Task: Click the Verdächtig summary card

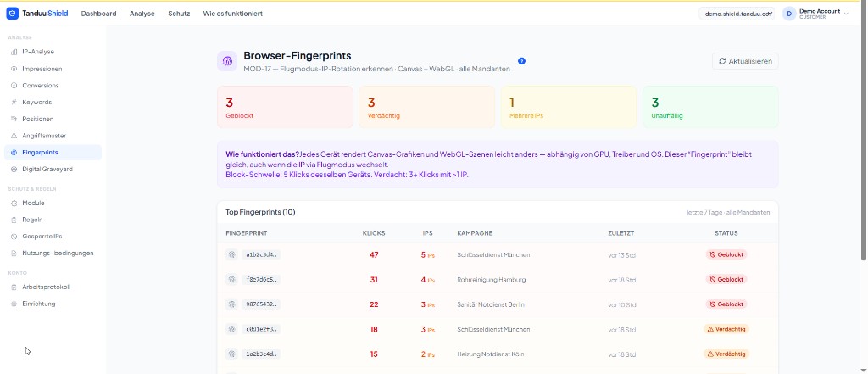Action: [x=427, y=107]
